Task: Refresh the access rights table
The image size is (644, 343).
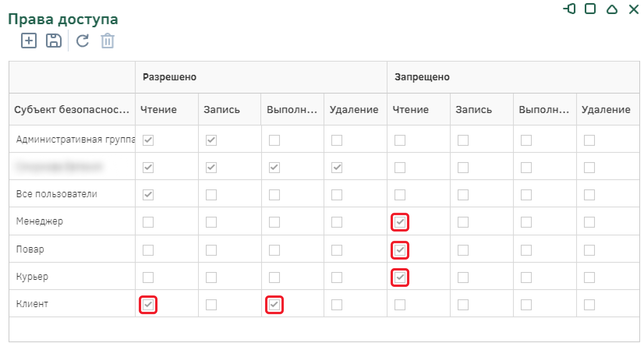Action: tap(83, 41)
